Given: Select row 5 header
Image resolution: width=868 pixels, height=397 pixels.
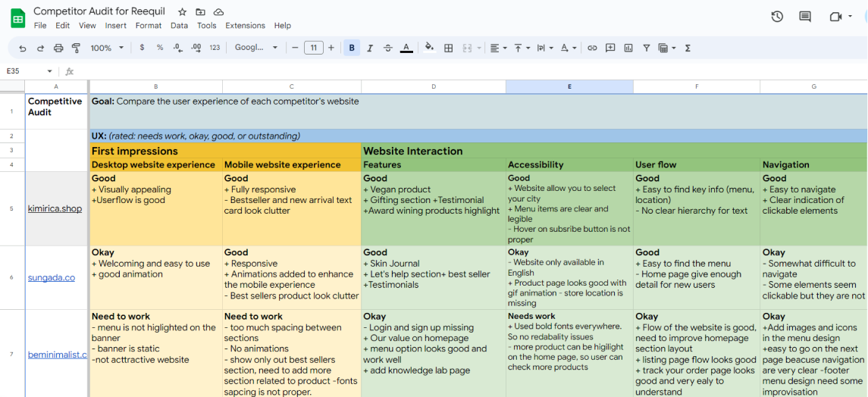Looking at the screenshot, I should (12, 208).
